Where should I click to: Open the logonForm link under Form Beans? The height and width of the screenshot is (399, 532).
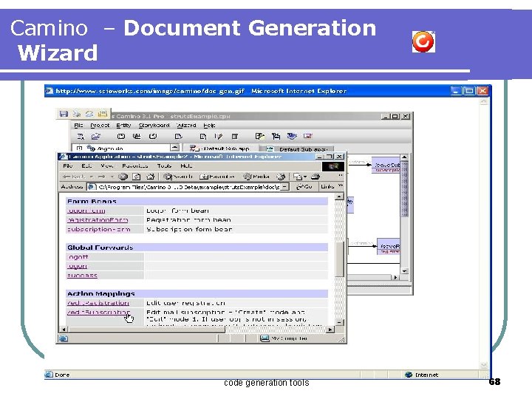pos(86,211)
